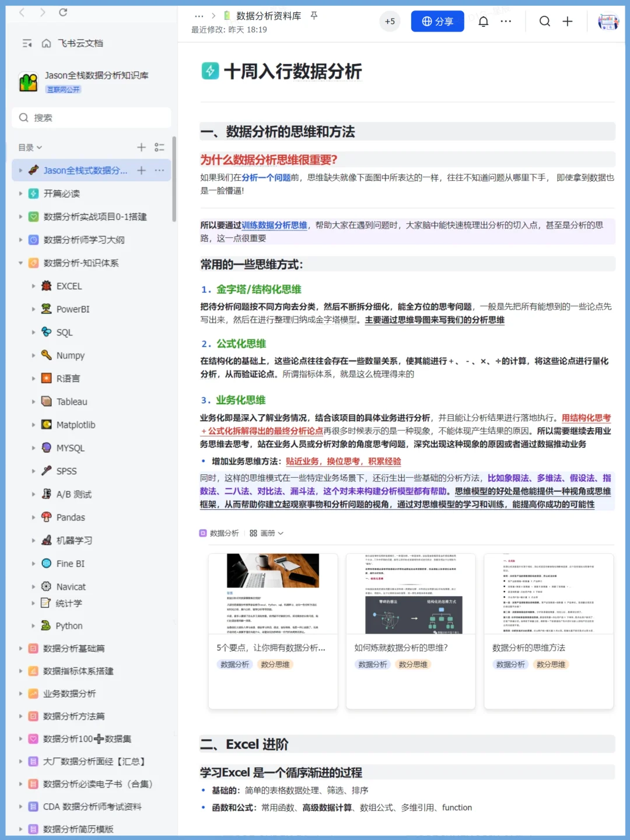
Task: Open the MYSQL page
Action: tap(70, 448)
